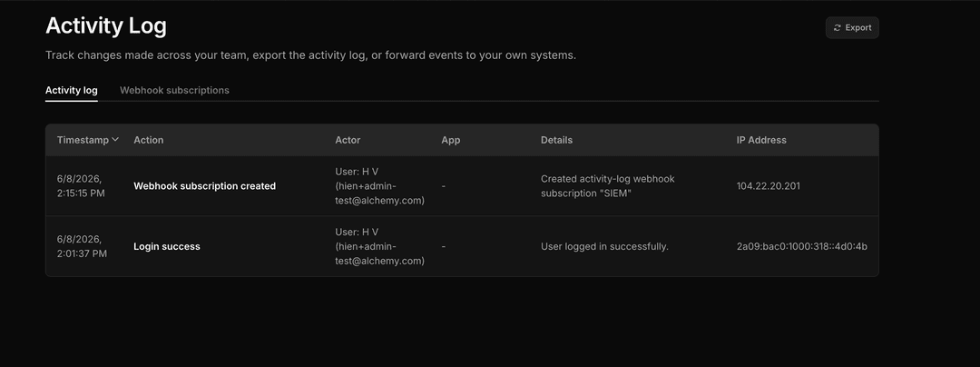
Task: Click the actor in Webhook subscription created row
Action: coord(379,185)
